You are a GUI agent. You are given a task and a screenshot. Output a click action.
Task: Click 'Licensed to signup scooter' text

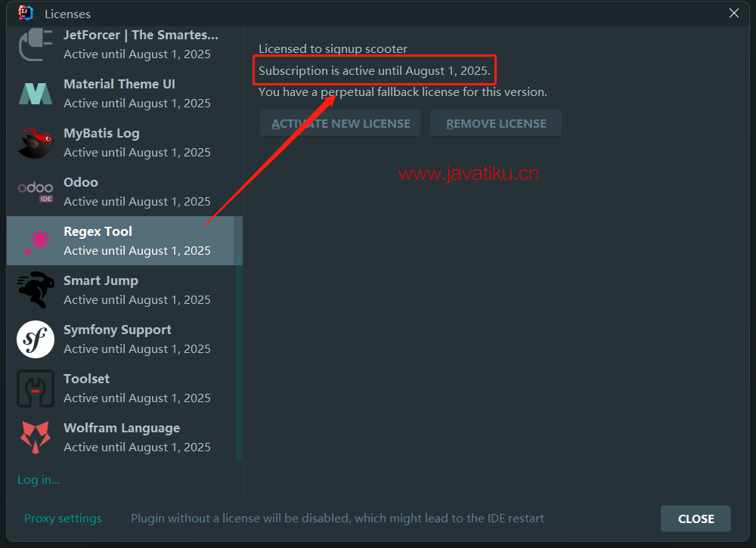coord(333,49)
